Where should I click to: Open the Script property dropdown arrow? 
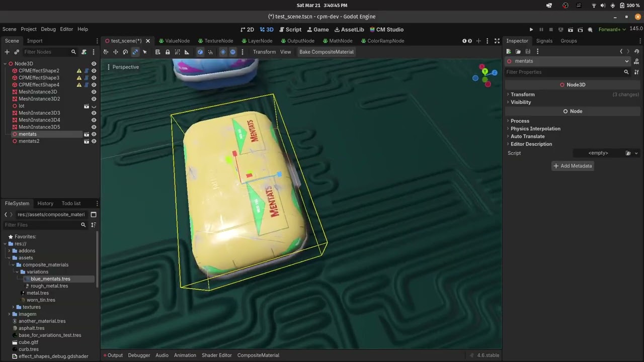click(x=636, y=153)
